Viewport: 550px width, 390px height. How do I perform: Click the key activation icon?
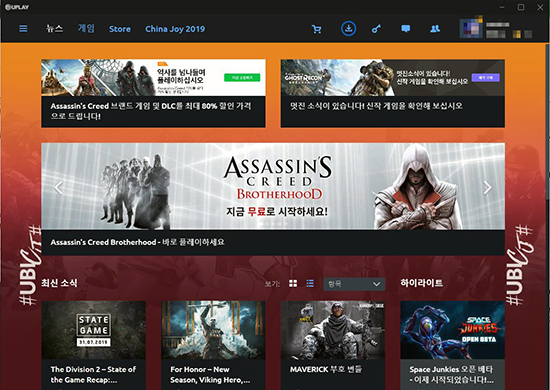click(x=376, y=29)
